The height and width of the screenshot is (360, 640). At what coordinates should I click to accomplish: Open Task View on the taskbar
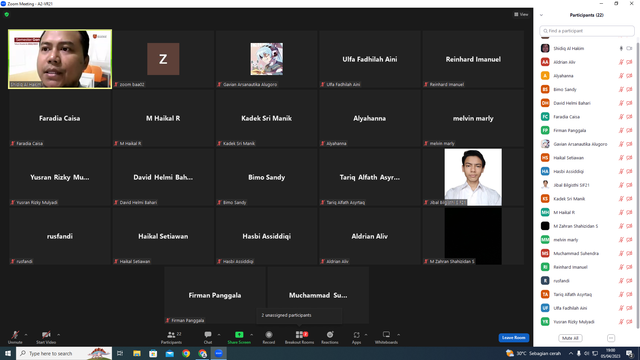tap(120, 353)
